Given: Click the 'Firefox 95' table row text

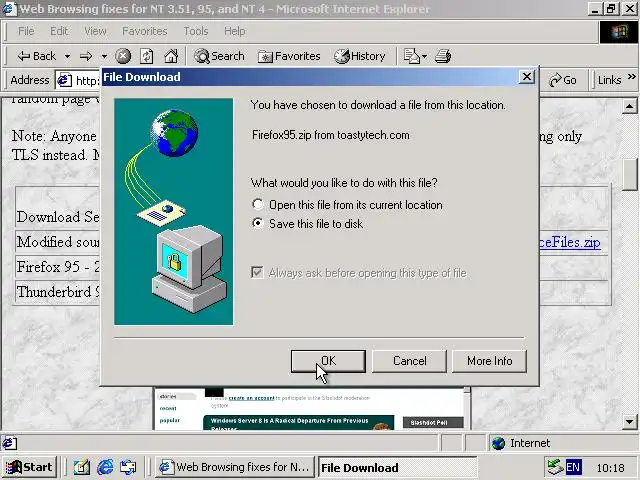Looking at the screenshot, I should pyautogui.click(x=58, y=267).
